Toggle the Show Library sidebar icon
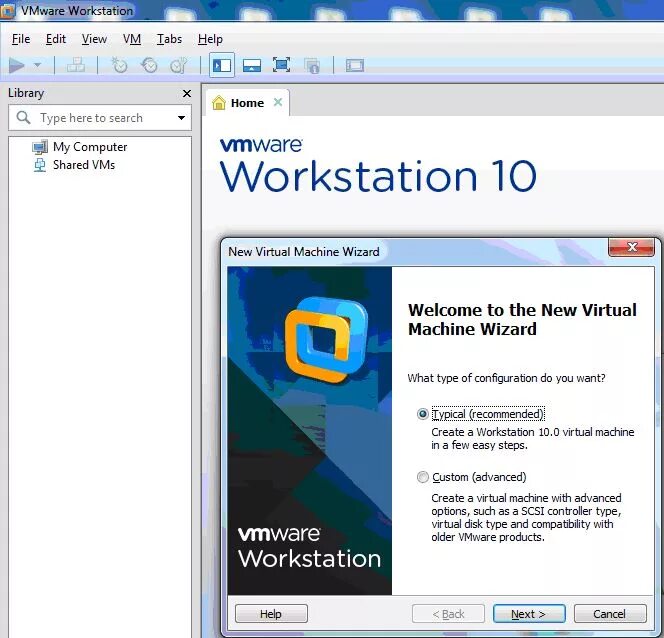The height and width of the screenshot is (638, 664). [222, 65]
